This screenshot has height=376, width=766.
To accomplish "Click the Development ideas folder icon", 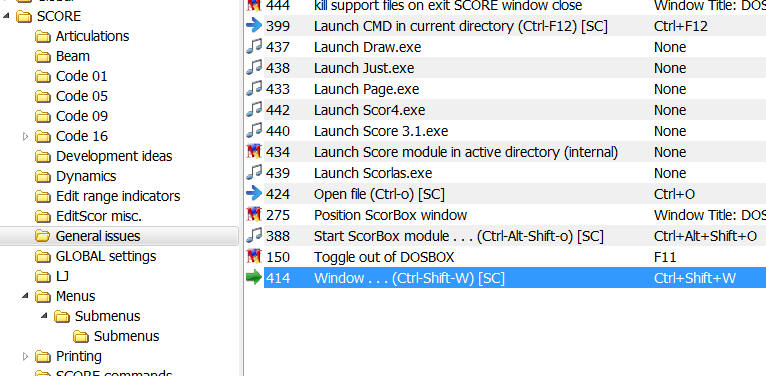I will tap(43, 157).
